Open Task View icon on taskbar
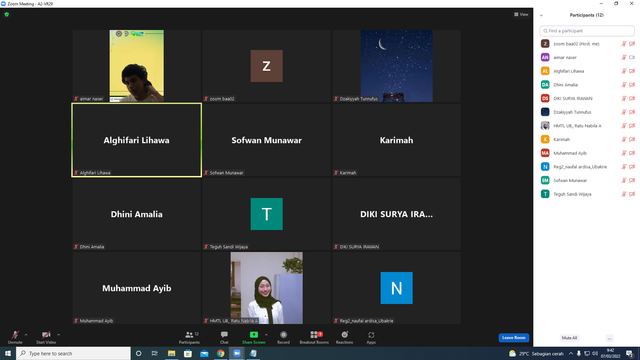 click(x=155, y=353)
